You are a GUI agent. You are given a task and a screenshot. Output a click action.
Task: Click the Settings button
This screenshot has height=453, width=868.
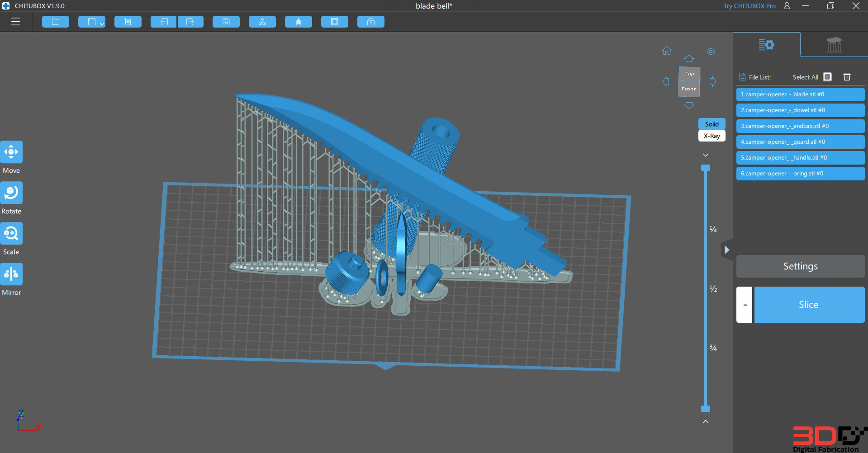[x=800, y=266]
